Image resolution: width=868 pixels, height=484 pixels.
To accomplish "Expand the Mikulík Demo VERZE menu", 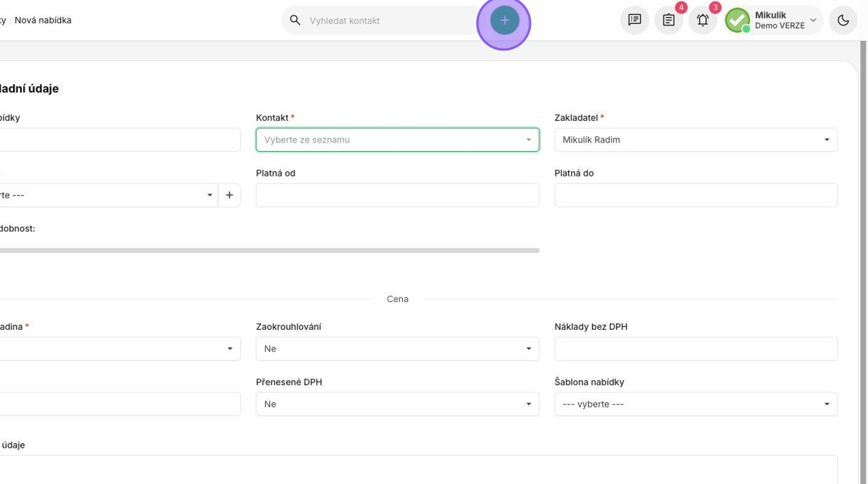I will 774,20.
